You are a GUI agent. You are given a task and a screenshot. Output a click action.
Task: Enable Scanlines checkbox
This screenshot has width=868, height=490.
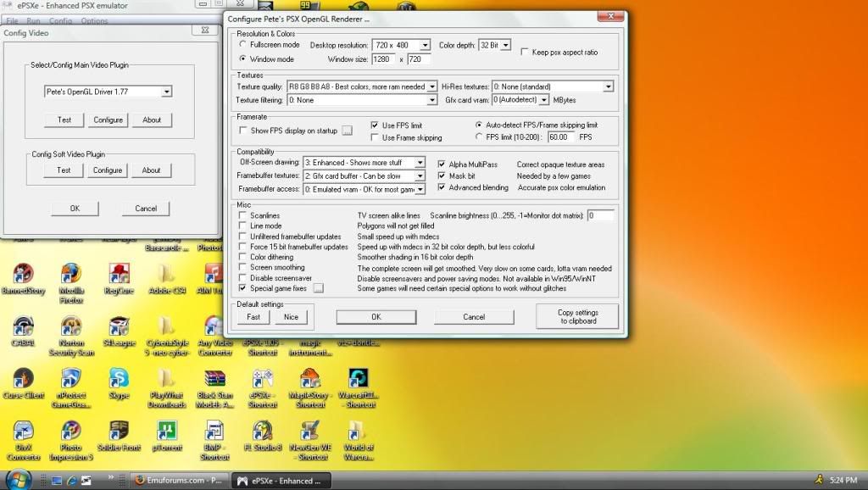point(242,215)
